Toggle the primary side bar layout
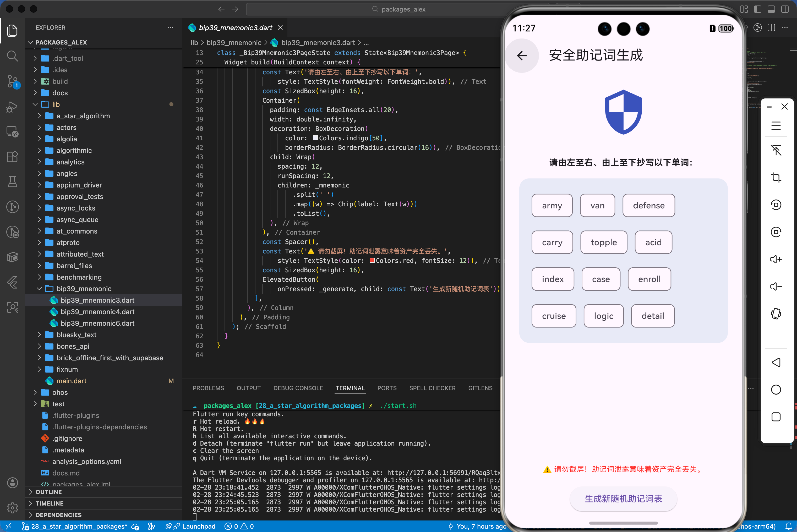Image resolution: width=797 pixels, height=532 pixels. (x=758, y=9)
